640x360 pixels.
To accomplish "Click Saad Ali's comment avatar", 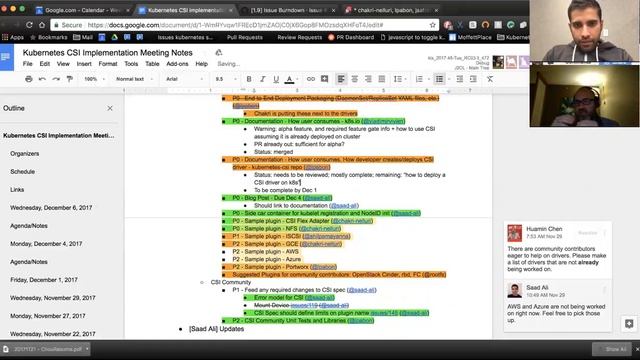I will click(514, 291).
